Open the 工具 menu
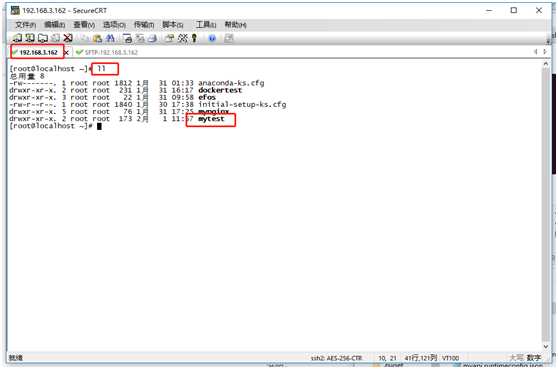Screen dimensions: 558x369 [206, 25]
